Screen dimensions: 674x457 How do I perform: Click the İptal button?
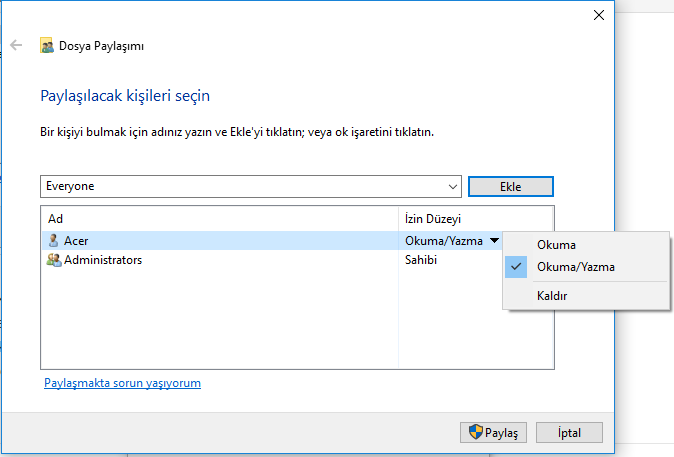pyautogui.click(x=566, y=433)
